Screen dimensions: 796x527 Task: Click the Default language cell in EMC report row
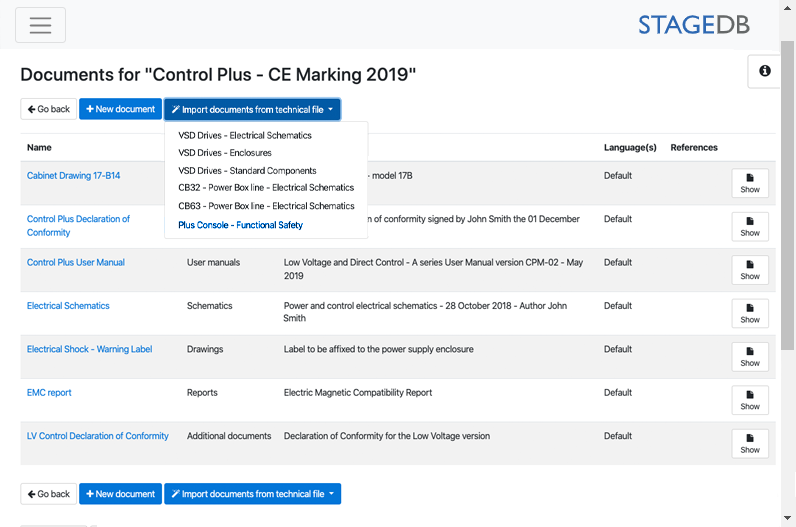618,392
